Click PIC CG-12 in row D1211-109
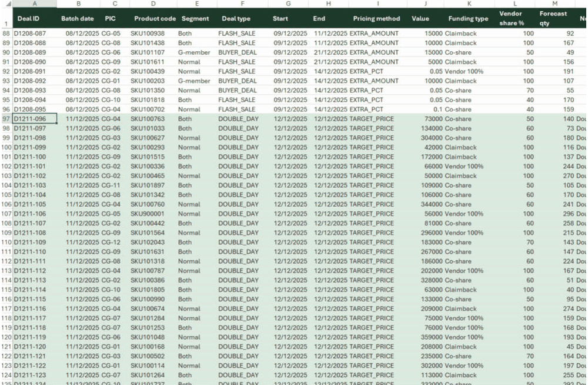 coord(111,243)
